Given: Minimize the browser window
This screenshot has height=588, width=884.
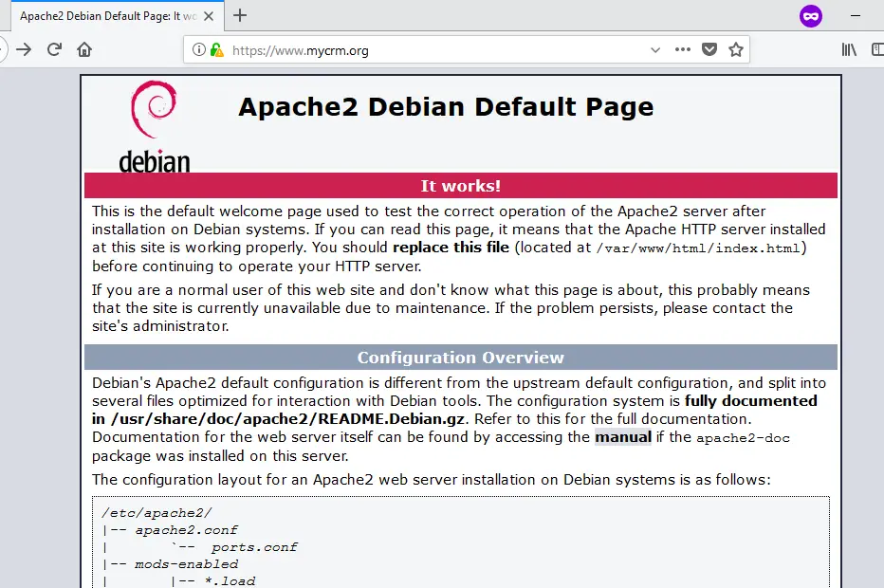Looking at the screenshot, I should [856, 16].
